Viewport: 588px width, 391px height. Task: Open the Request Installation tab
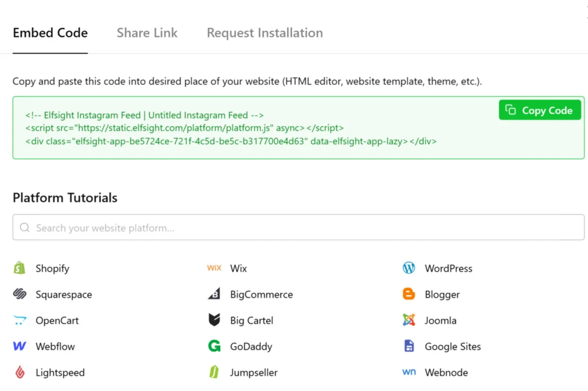[265, 33]
